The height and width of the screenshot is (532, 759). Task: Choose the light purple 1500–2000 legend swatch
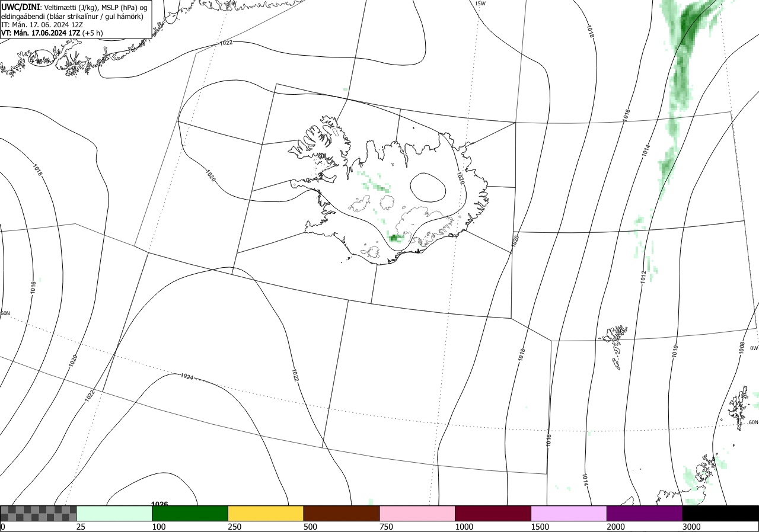point(569,513)
